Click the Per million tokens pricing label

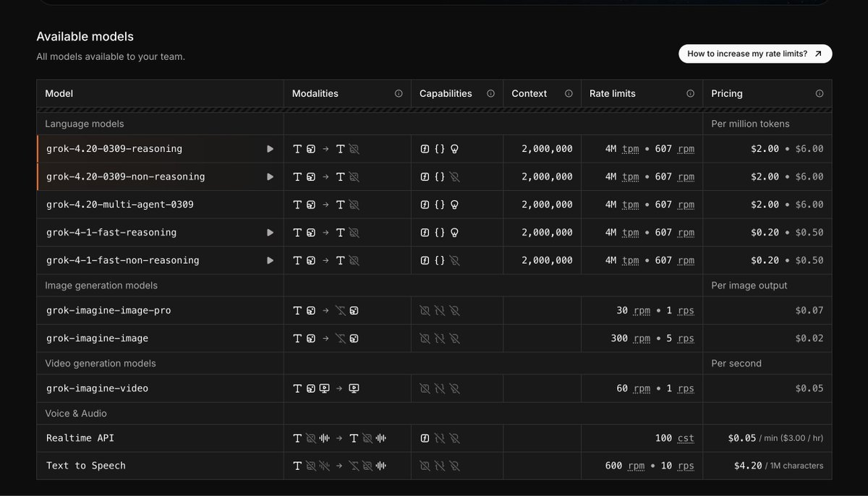click(x=751, y=124)
